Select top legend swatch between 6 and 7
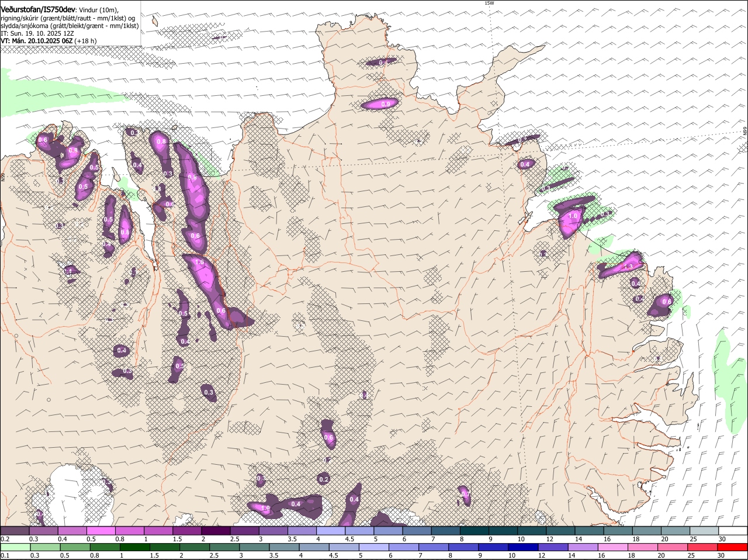Image resolution: width=748 pixels, height=560 pixels. (x=417, y=530)
